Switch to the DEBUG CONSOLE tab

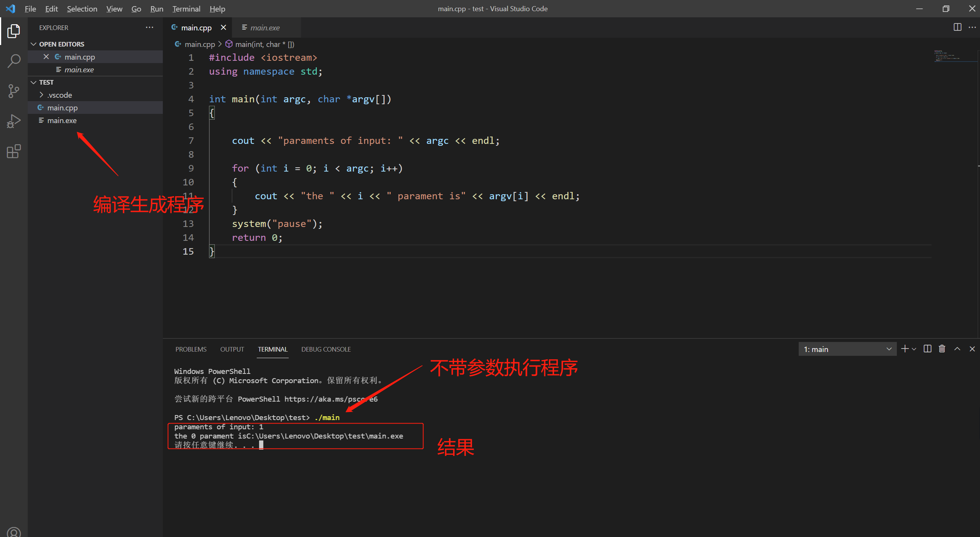click(326, 349)
